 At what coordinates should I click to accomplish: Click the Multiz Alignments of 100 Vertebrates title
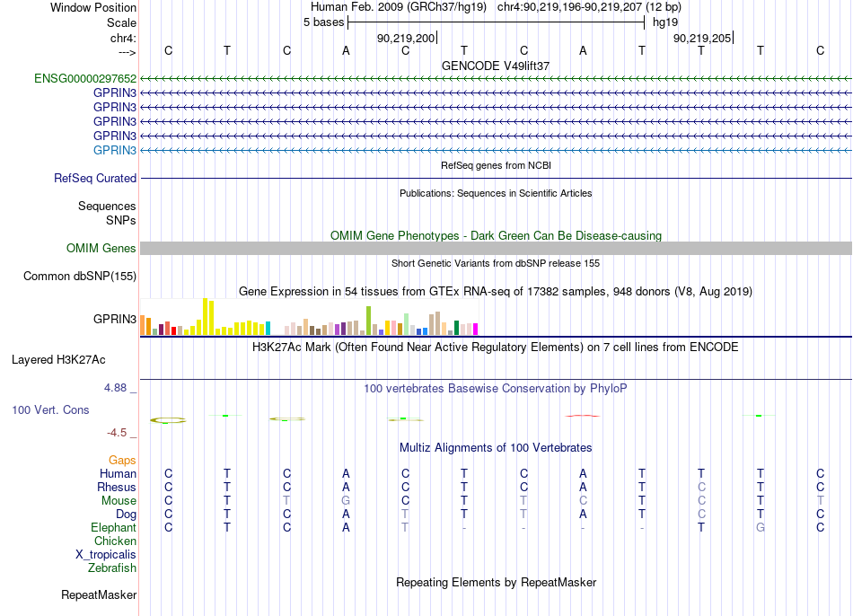[496, 448]
